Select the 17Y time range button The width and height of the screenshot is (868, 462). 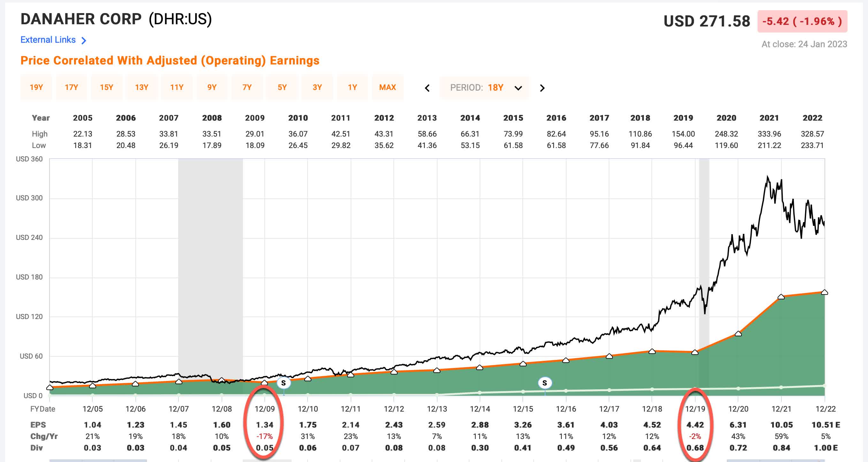tap(72, 87)
